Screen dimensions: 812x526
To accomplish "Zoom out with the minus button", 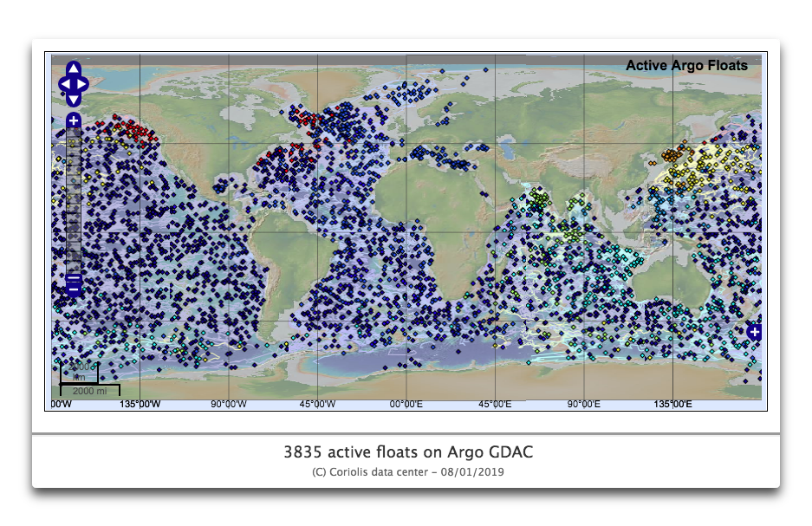I will [74, 283].
